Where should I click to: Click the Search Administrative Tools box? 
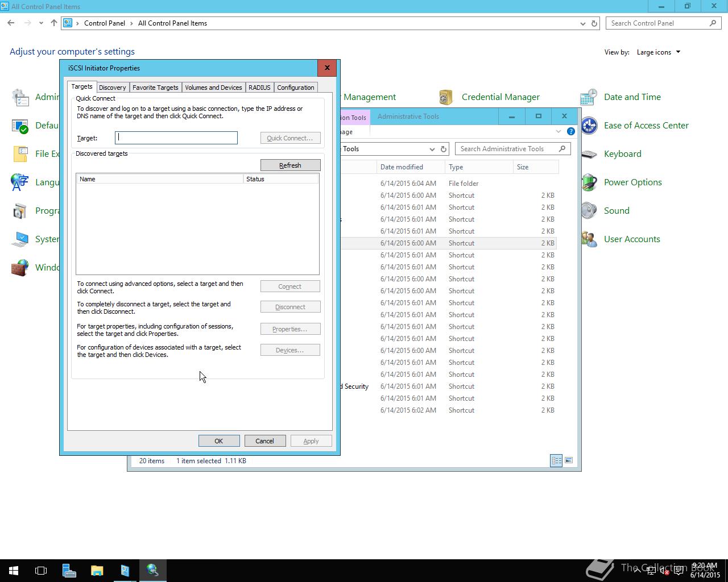[512, 149]
